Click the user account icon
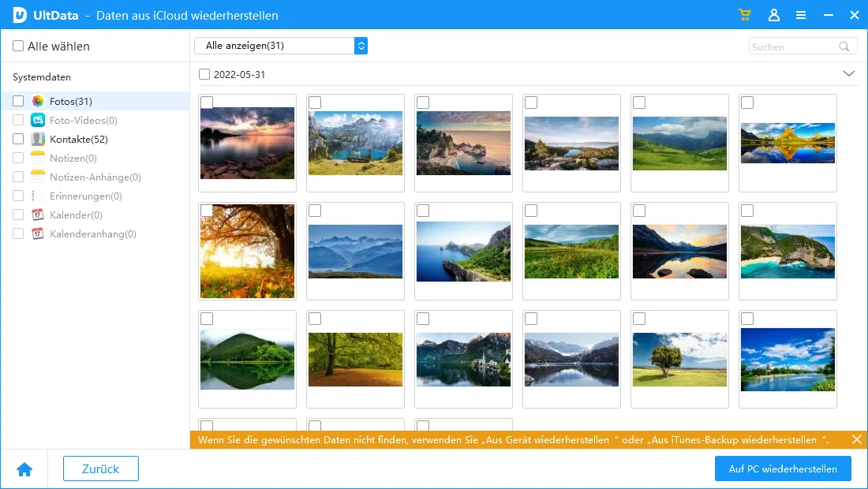The image size is (868, 489). 773,15
